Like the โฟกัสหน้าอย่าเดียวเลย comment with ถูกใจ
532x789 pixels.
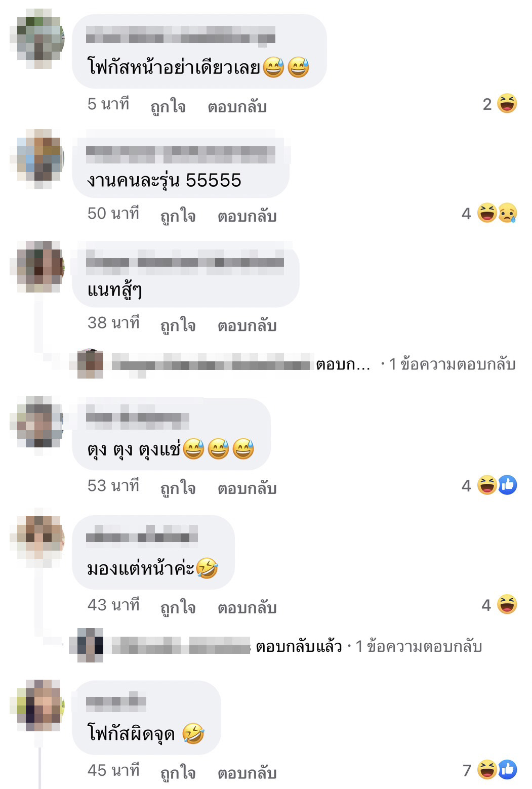pyautogui.click(x=168, y=106)
